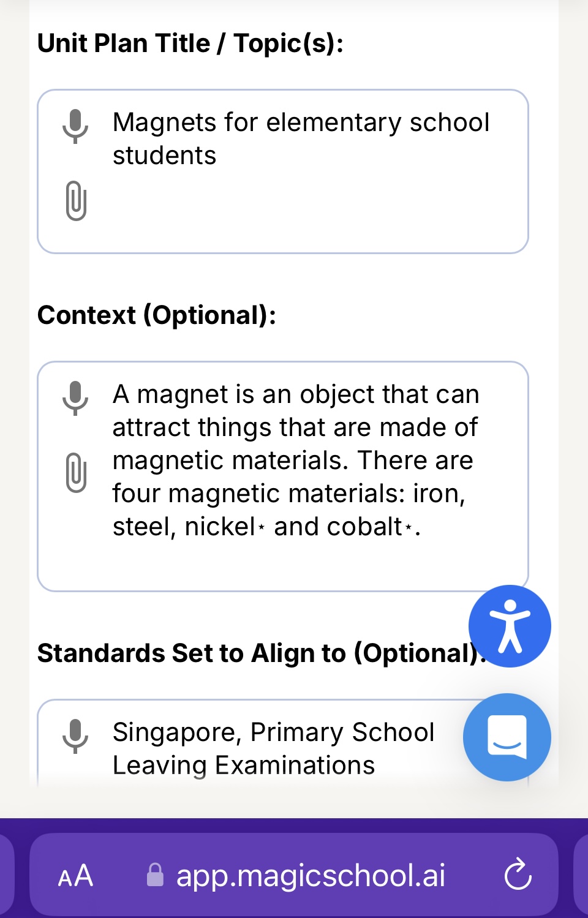Start voice dictation in the Context field

coord(75,398)
